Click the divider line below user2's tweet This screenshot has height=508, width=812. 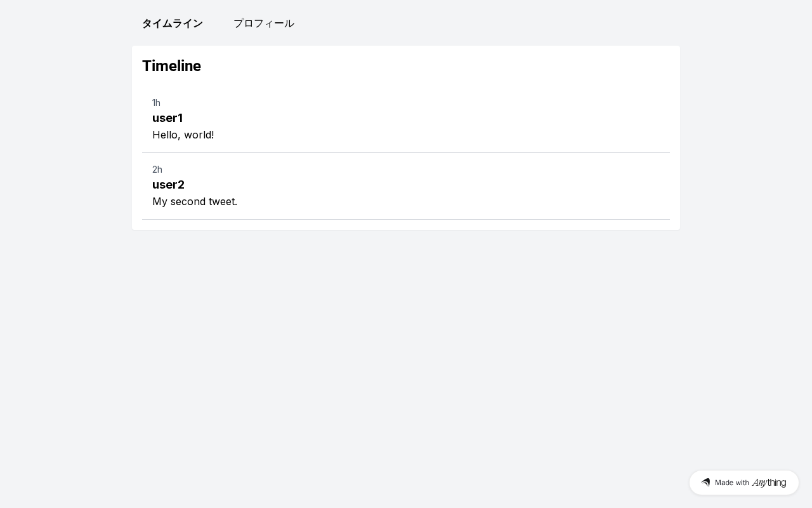406,219
